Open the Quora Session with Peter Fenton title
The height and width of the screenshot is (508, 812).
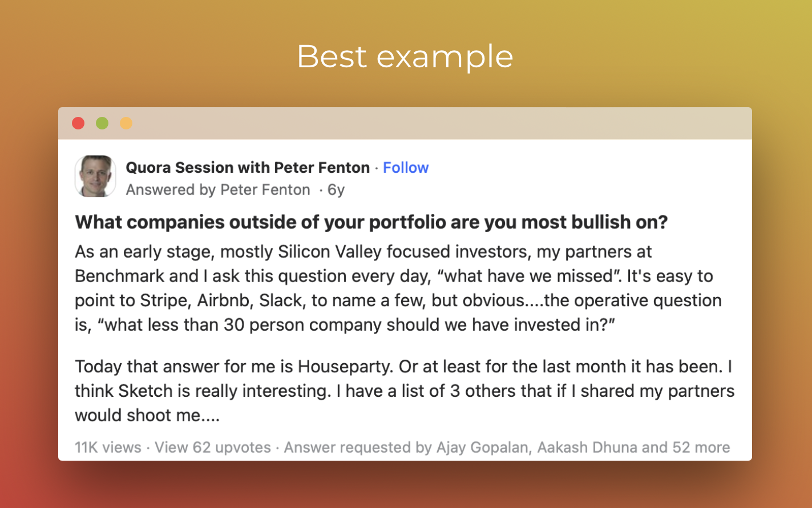click(248, 168)
